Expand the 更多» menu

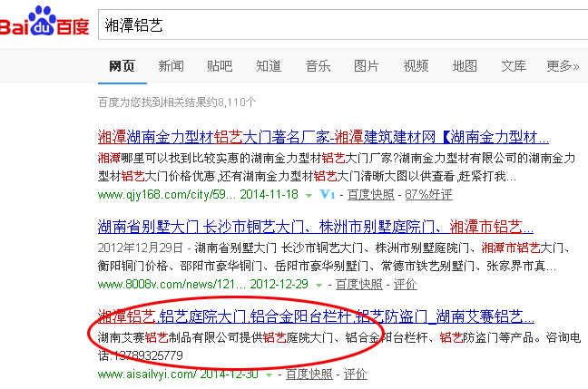tap(563, 66)
